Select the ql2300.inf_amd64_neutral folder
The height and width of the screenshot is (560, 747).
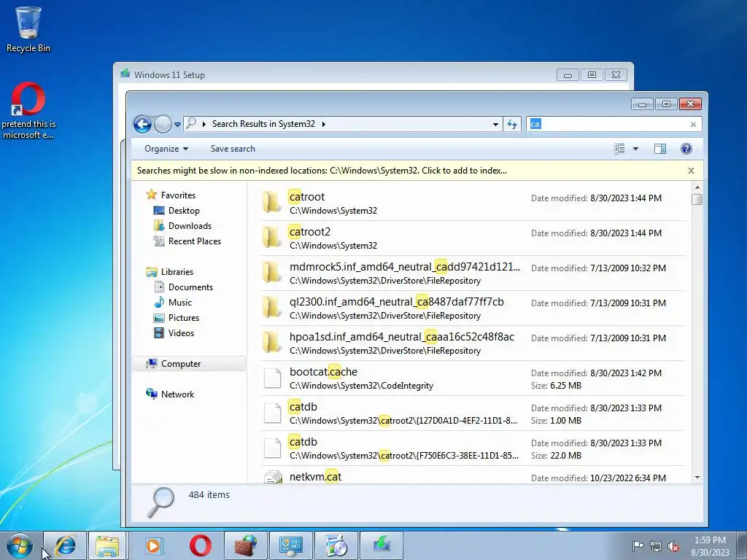pos(473,308)
